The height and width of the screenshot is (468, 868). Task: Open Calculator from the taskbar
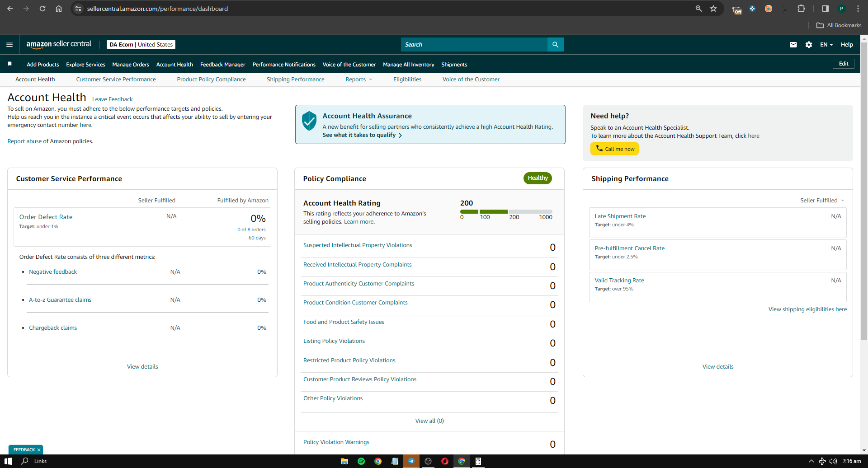tap(478, 461)
